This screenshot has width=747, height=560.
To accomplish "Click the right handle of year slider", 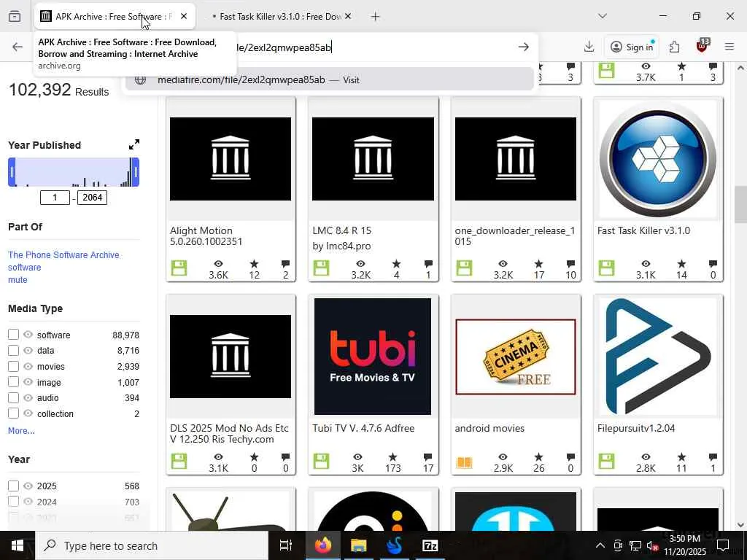I will (x=135, y=172).
